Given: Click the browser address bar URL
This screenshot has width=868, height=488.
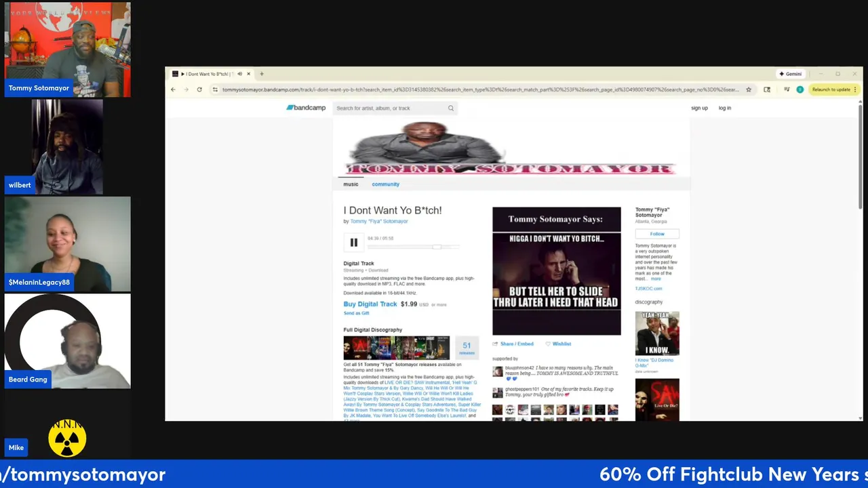Looking at the screenshot, I should (480, 89).
